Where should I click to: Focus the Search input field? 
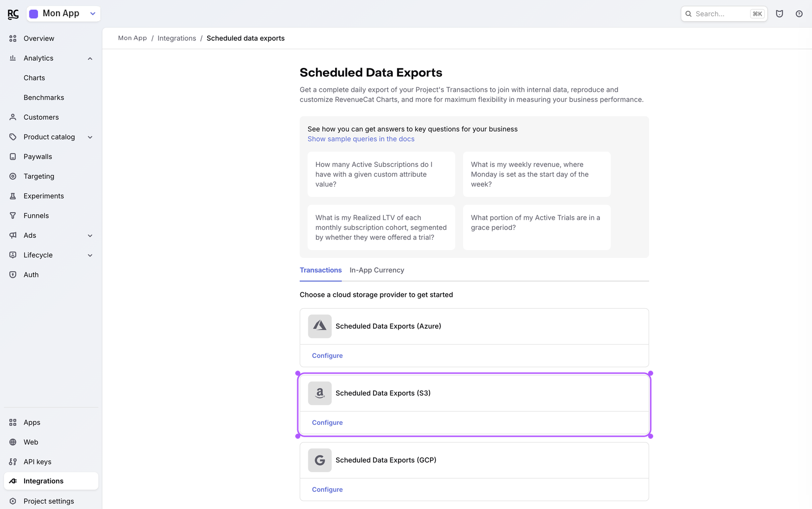pyautogui.click(x=724, y=14)
